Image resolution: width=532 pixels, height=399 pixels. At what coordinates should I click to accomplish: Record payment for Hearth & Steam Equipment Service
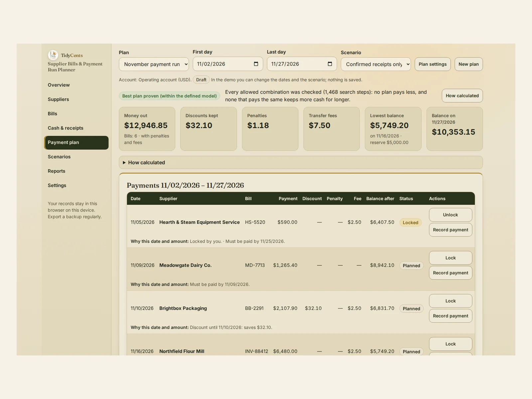451,230
